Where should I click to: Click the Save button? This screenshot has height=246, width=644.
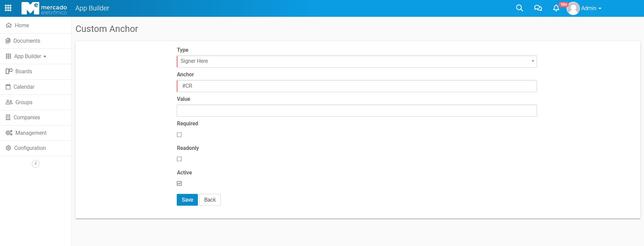pos(187,200)
